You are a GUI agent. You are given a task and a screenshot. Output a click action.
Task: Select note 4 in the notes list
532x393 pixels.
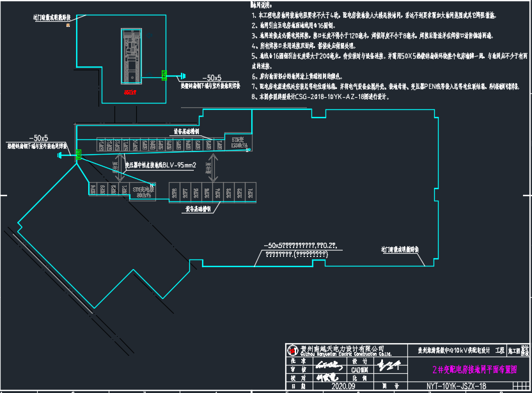[x=304, y=46]
